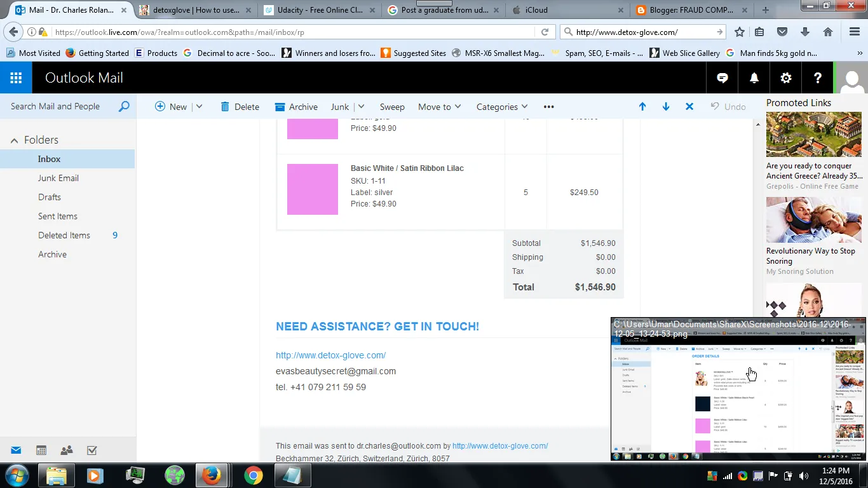Compose a New message

coord(171,107)
